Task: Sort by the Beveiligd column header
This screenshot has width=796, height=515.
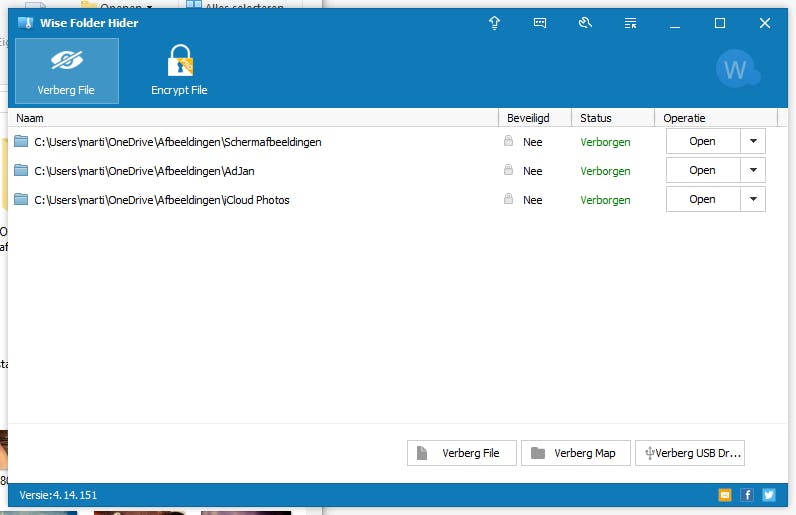Action: click(x=535, y=118)
